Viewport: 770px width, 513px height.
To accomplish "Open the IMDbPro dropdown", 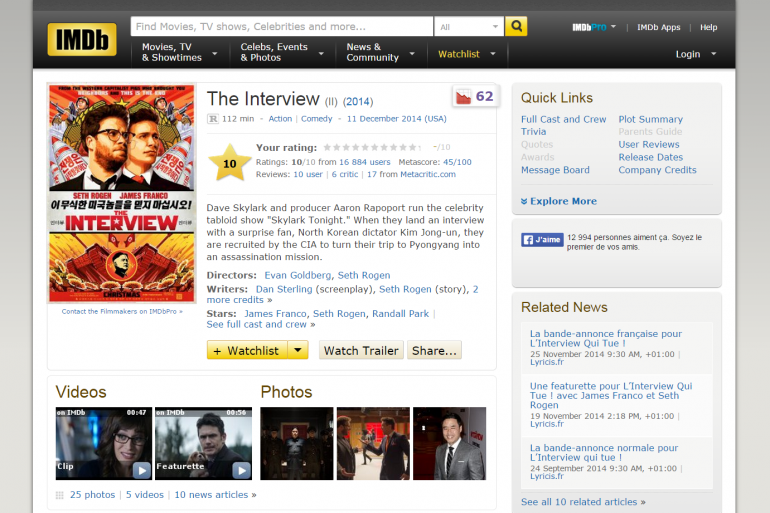I will click(x=593, y=27).
